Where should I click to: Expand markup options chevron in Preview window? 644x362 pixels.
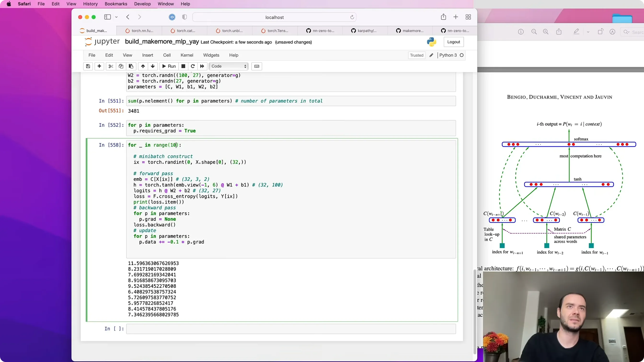(588, 32)
